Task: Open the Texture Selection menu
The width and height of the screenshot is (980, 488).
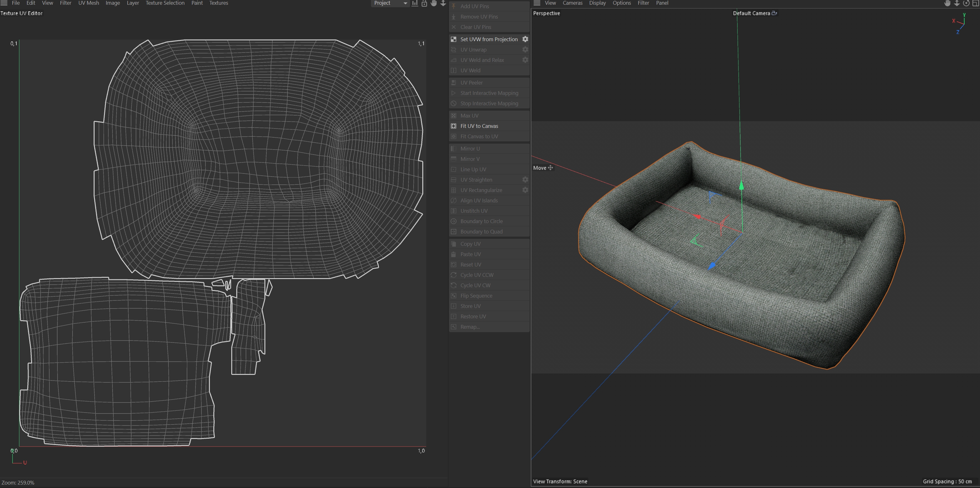Action: pyautogui.click(x=165, y=3)
